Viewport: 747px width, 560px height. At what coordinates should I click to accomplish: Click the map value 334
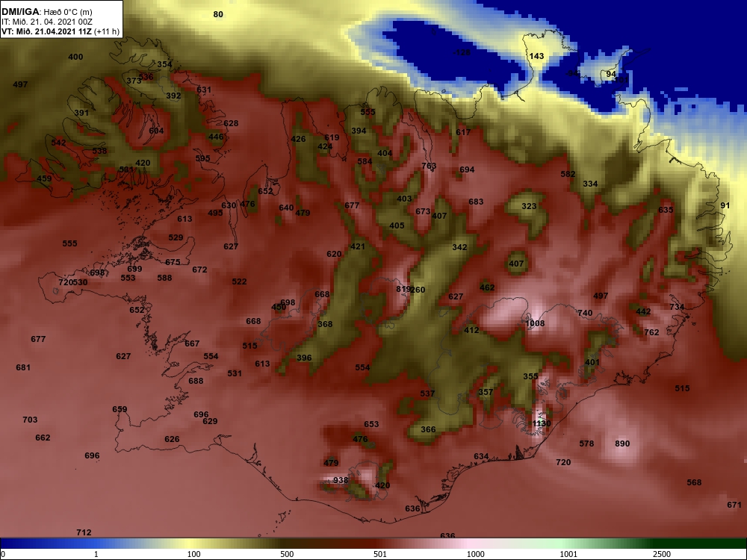pyautogui.click(x=590, y=184)
